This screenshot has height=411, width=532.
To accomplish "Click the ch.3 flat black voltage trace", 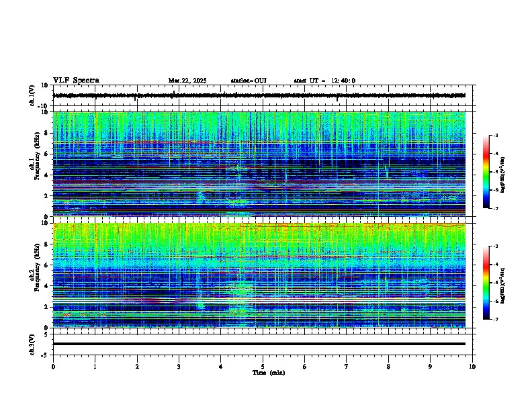I will click(x=259, y=344).
